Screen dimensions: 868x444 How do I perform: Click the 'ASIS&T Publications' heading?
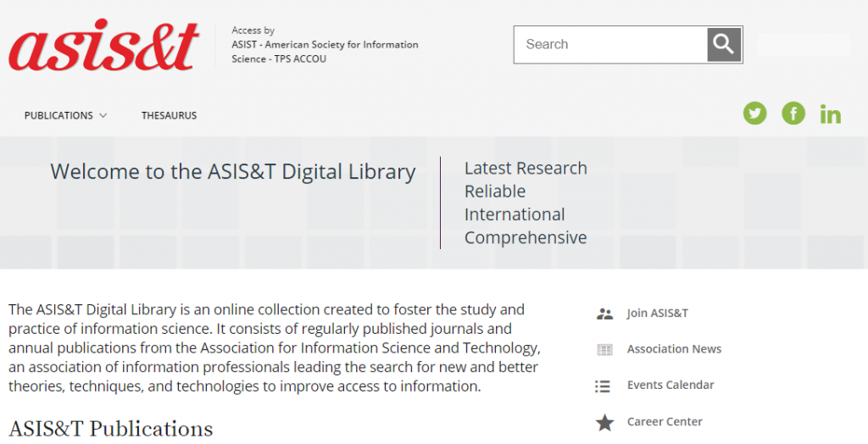point(111,429)
